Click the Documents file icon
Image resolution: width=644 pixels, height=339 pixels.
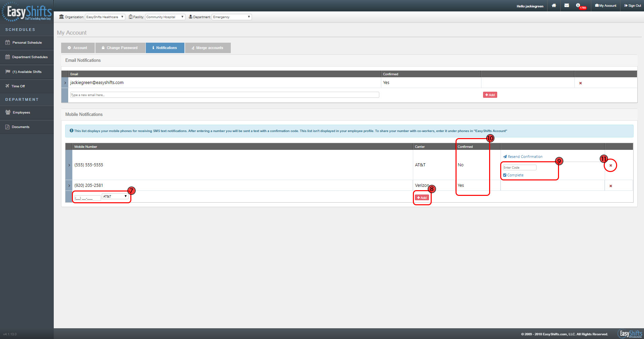[7, 127]
